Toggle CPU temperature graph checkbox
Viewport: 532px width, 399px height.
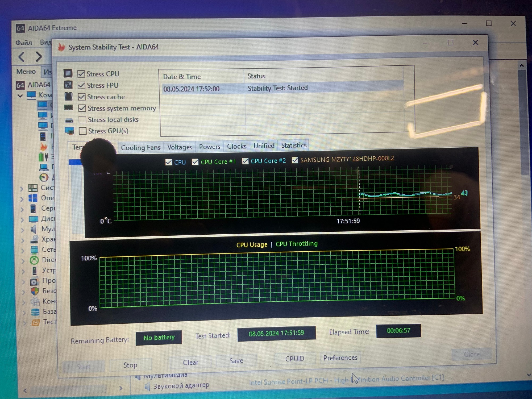(168, 162)
